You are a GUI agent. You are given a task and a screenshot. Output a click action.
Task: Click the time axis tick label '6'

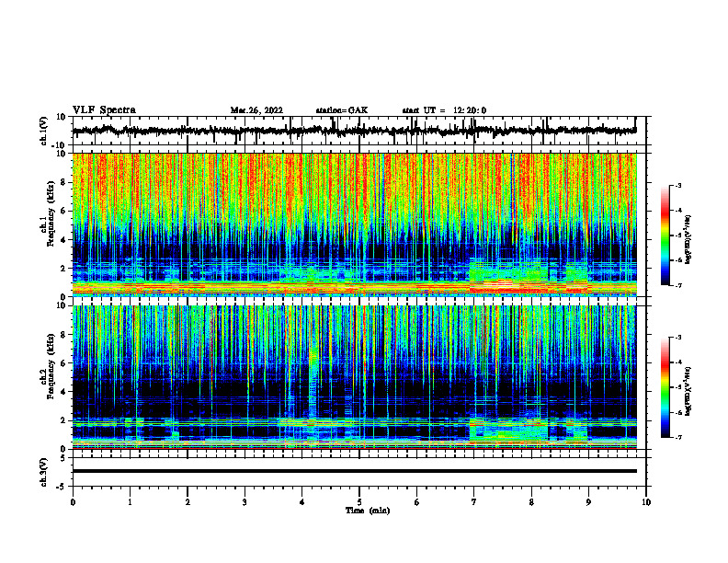point(417,502)
